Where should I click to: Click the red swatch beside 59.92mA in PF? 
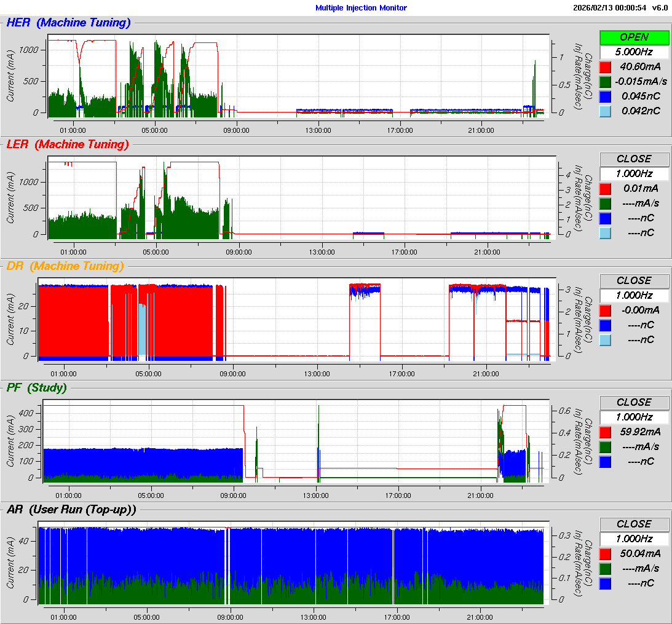click(x=606, y=432)
